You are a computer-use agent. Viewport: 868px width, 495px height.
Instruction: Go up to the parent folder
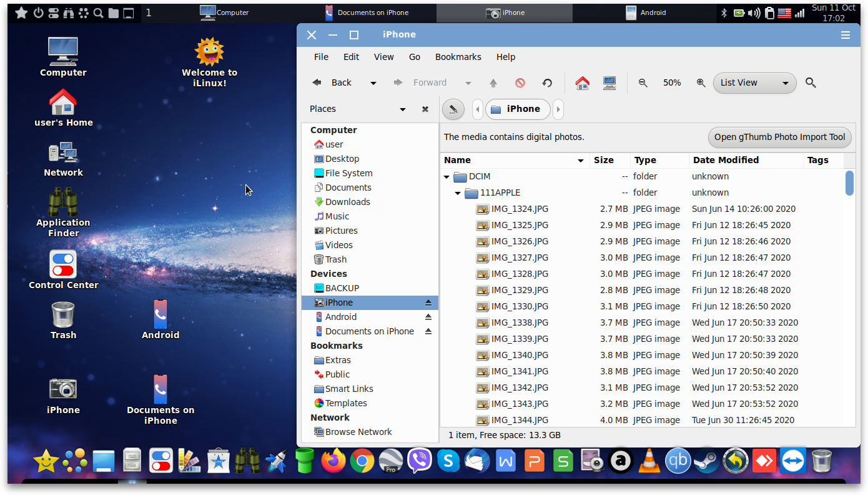[493, 82]
